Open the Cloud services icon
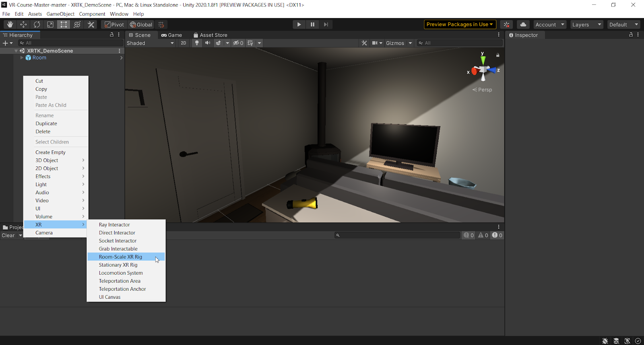 523,25
